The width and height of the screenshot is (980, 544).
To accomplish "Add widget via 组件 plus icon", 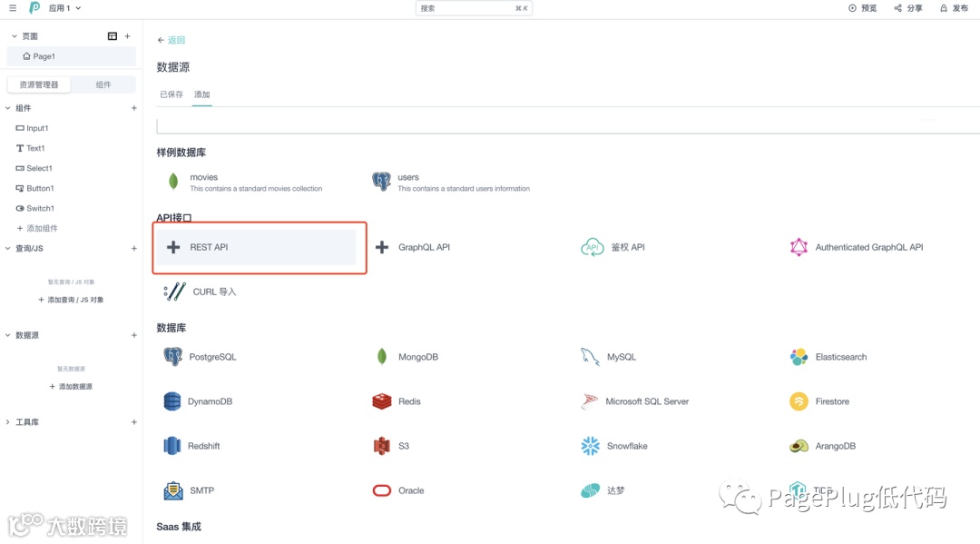I will [133, 108].
